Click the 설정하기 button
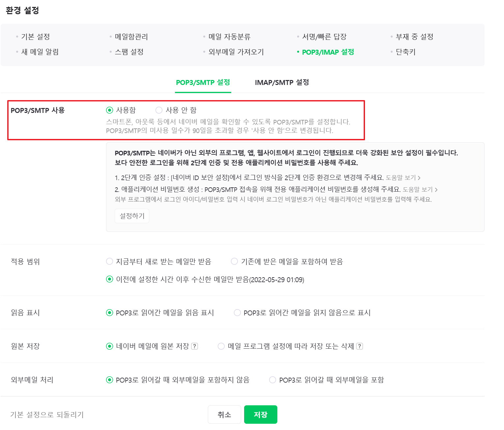The image size is (504, 430). coord(132,216)
